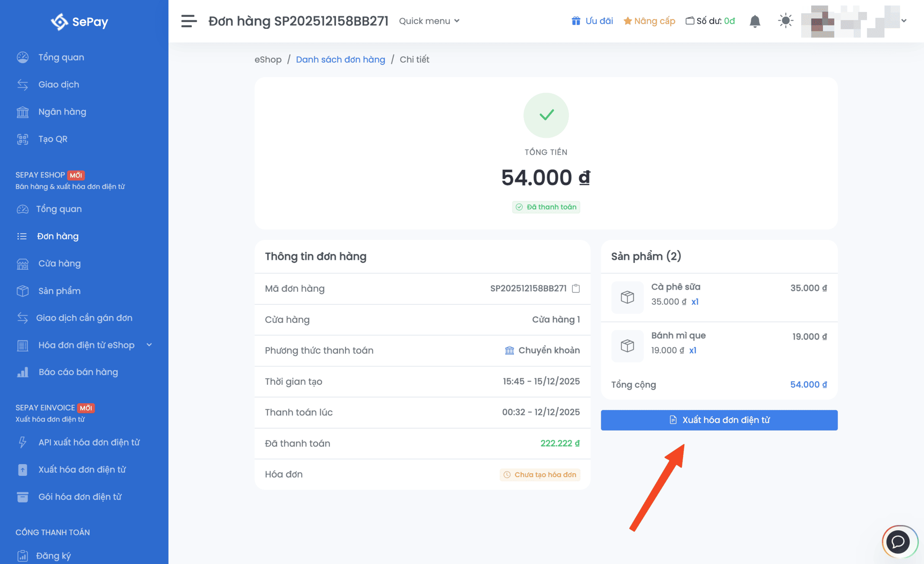Open the Quick menu dropdown
The height and width of the screenshot is (564, 924).
coord(429,21)
